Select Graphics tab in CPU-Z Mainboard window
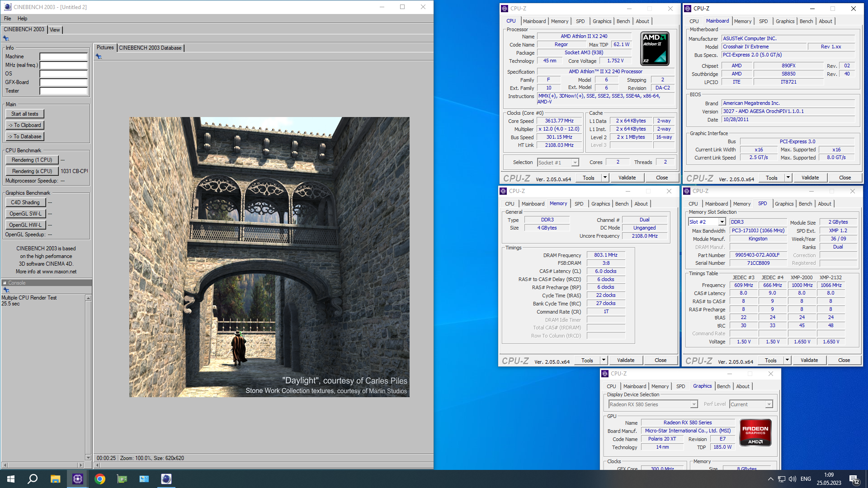The height and width of the screenshot is (488, 868). point(785,21)
